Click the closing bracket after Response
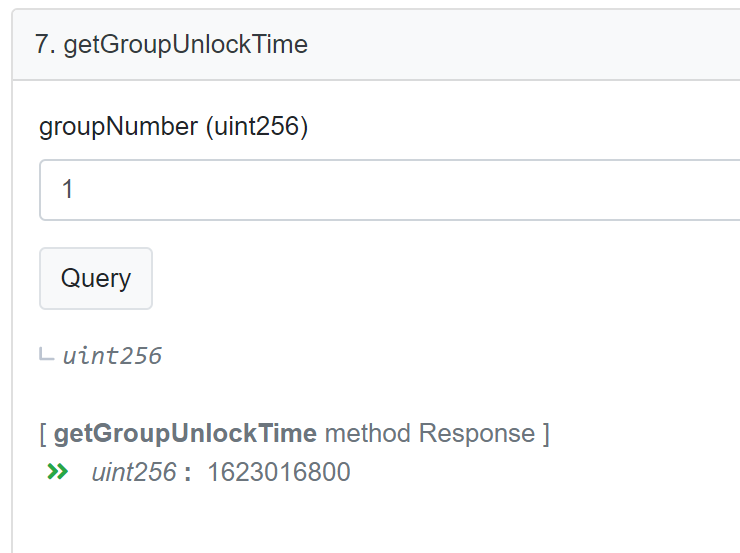Image resolution: width=740 pixels, height=553 pixels. click(546, 434)
